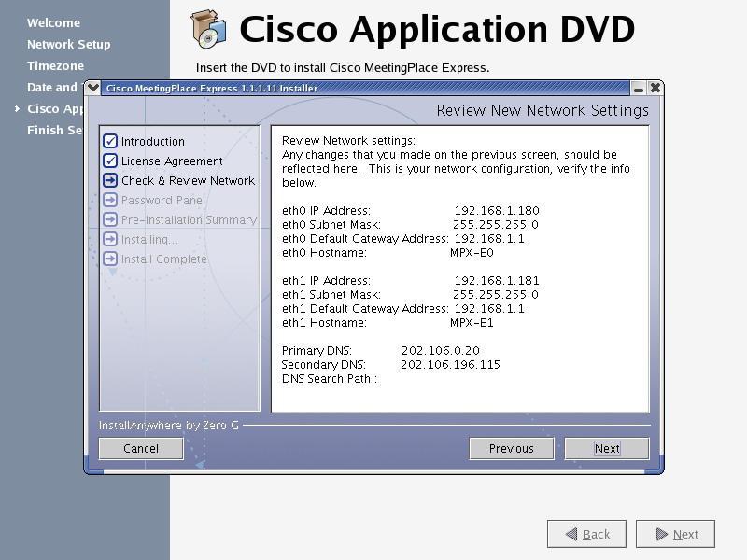Click the Installing step arrow icon
The height and width of the screenshot is (560, 747).
click(x=110, y=239)
